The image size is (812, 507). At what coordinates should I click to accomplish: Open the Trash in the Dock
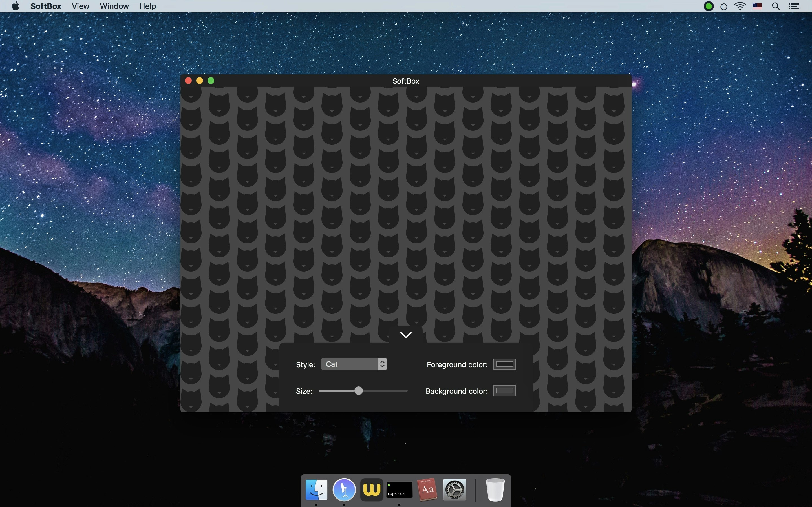coord(495,490)
